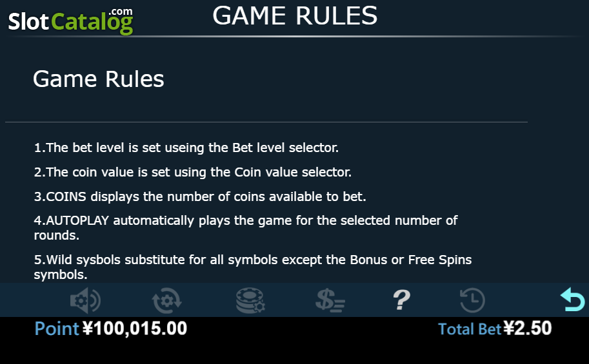589x364 pixels.
Task: Select the Game Rules section heading
Action: click(99, 79)
